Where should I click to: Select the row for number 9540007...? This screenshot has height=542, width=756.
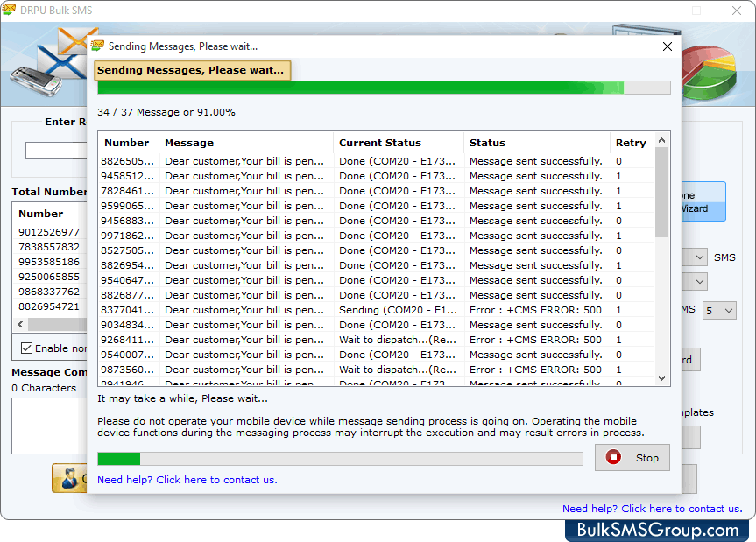[x=376, y=355]
